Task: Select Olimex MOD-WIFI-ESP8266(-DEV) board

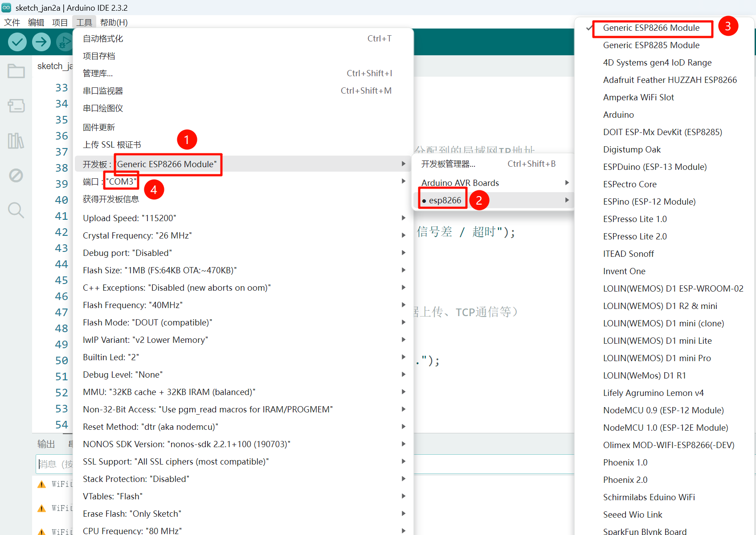Action: pyautogui.click(x=664, y=445)
